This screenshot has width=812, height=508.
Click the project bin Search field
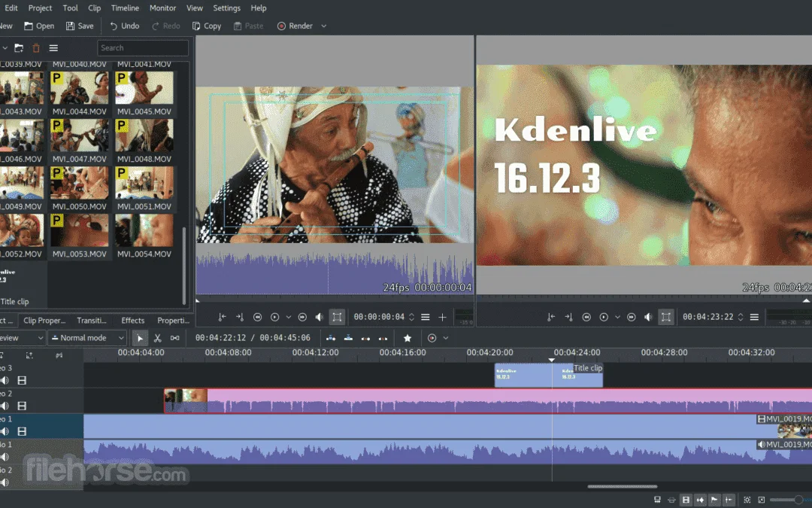pyautogui.click(x=142, y=47)
